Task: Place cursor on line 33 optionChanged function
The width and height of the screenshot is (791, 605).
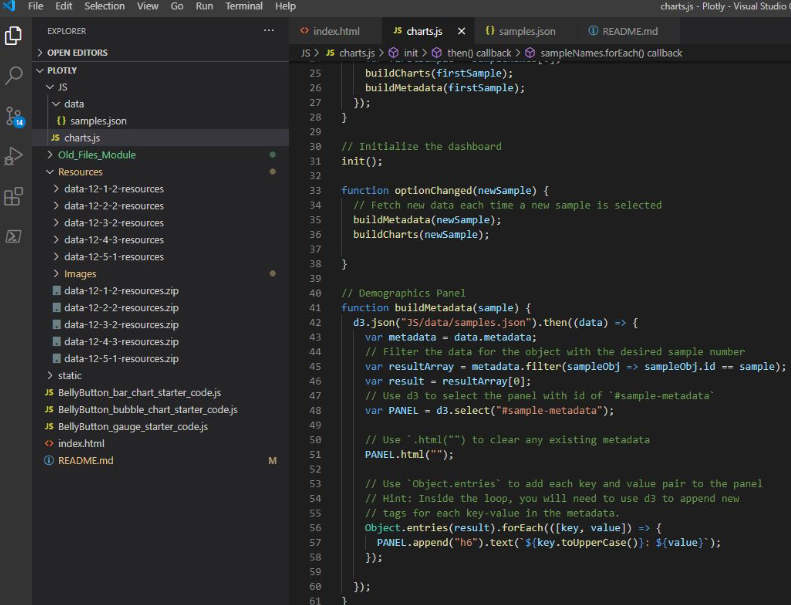Action: 444,190
